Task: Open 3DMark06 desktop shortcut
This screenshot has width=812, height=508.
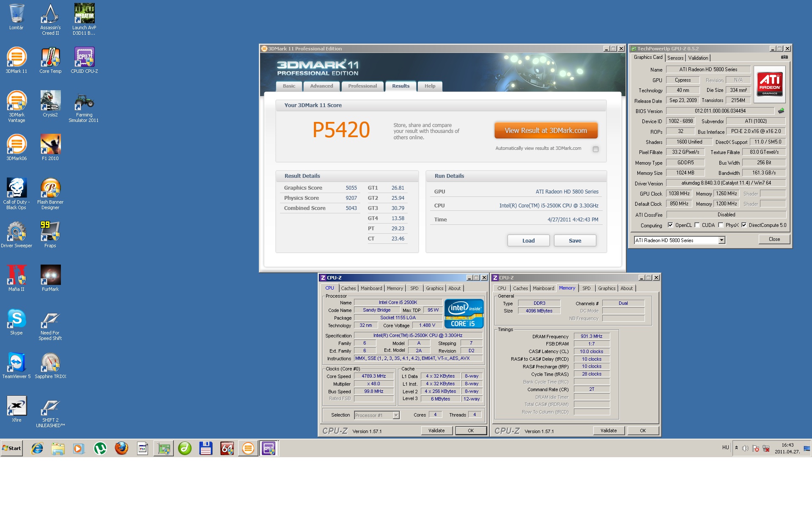Action: [16, 147]
